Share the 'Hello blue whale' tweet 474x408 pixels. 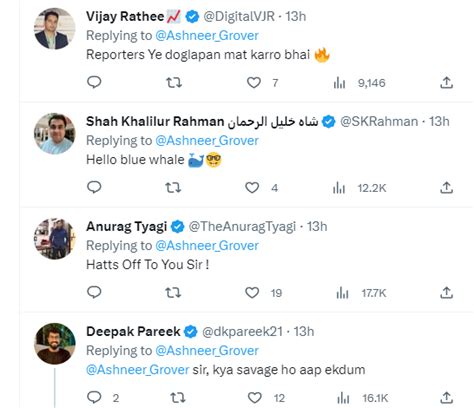pos(446,188)
